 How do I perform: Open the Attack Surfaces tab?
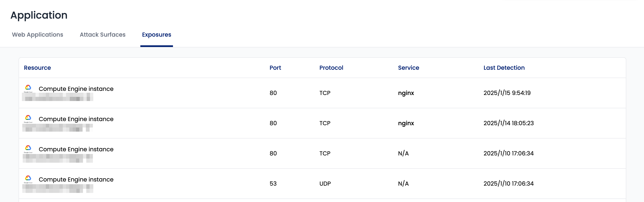(x=103, y=35)
